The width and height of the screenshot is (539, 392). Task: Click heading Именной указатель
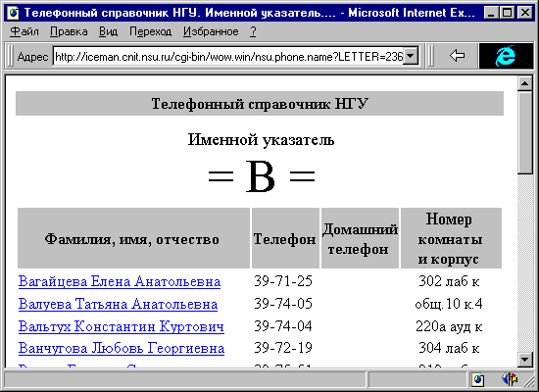(261, 140)
